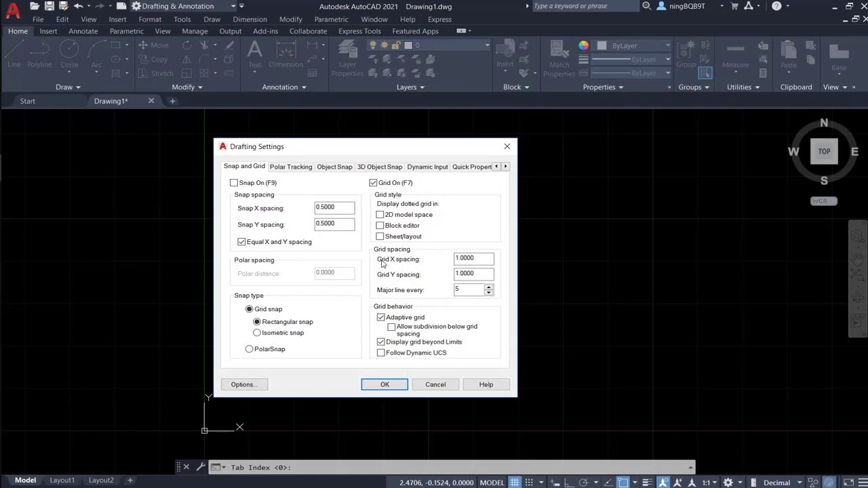The width and height of the screenshot is (868, 488).
Task: Check Follow Dynamic UCS checkbox
Action: point(380,353)
